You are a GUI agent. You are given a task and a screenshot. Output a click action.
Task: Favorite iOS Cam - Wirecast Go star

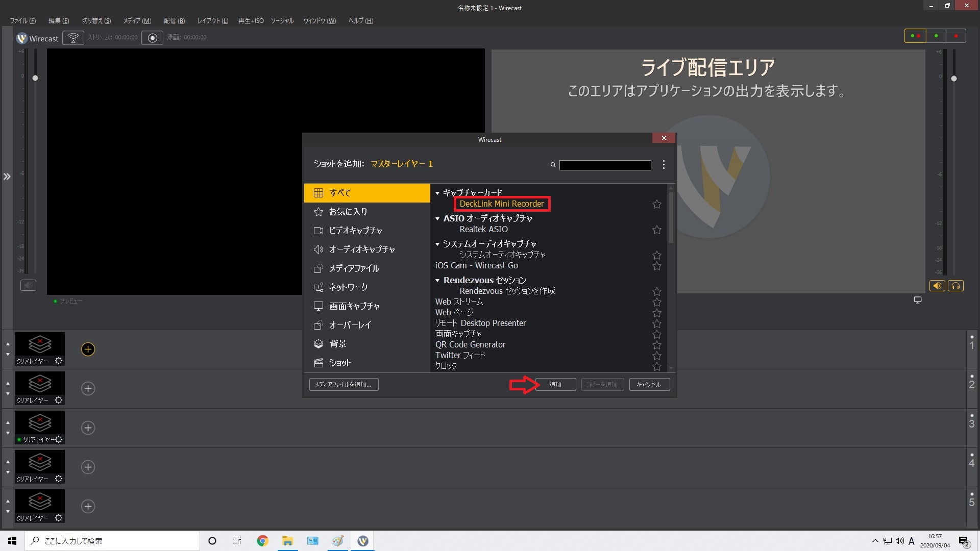(657, 266)
